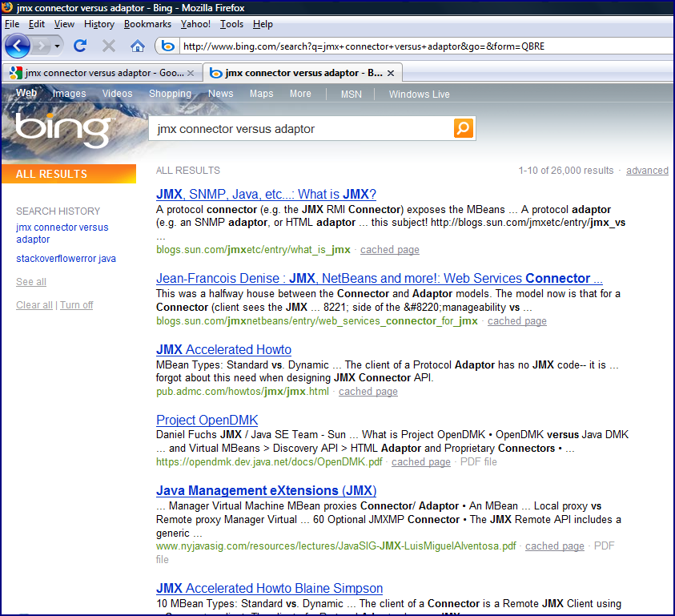Open the History menu
The height and width of the screenshot is (616, 675).
(99, 24)
